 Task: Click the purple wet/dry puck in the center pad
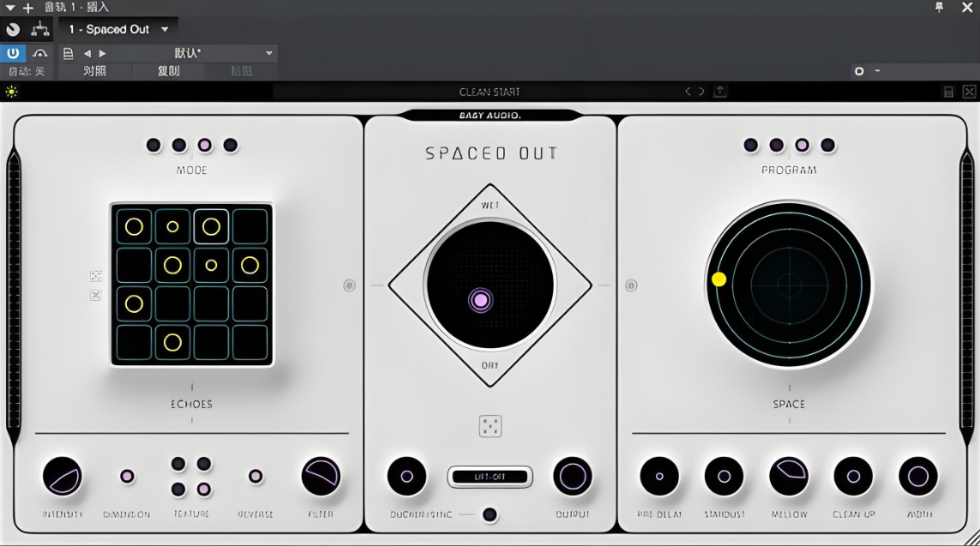click(481, 301)
